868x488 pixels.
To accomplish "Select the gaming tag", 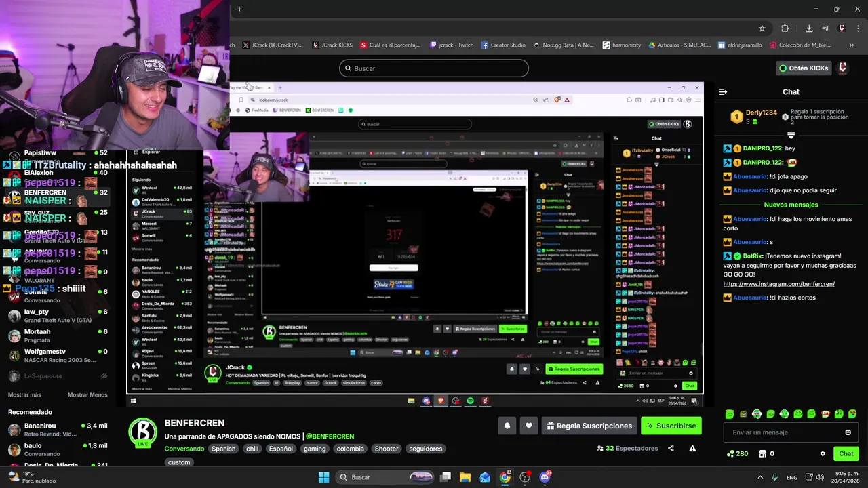I will click(315, 449).
